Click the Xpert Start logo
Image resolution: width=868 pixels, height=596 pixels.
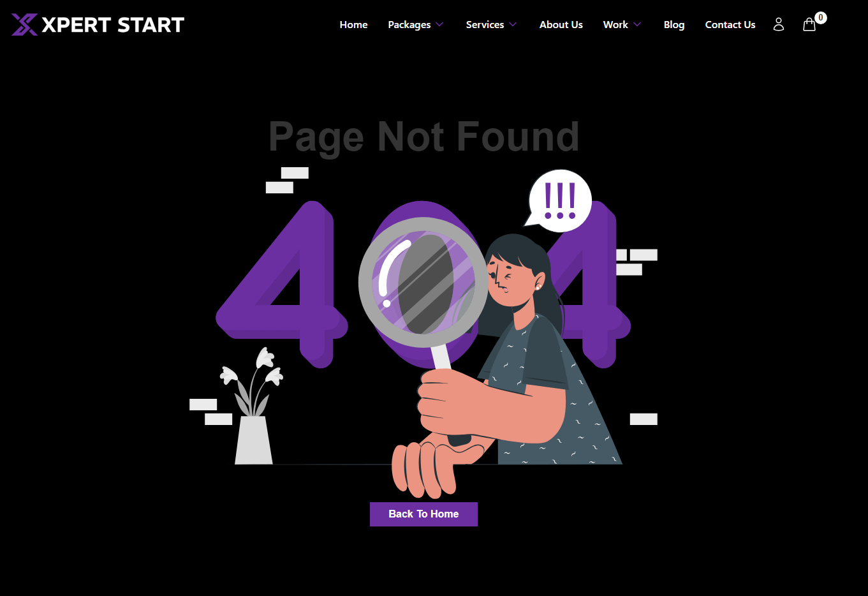click(98, 25)
